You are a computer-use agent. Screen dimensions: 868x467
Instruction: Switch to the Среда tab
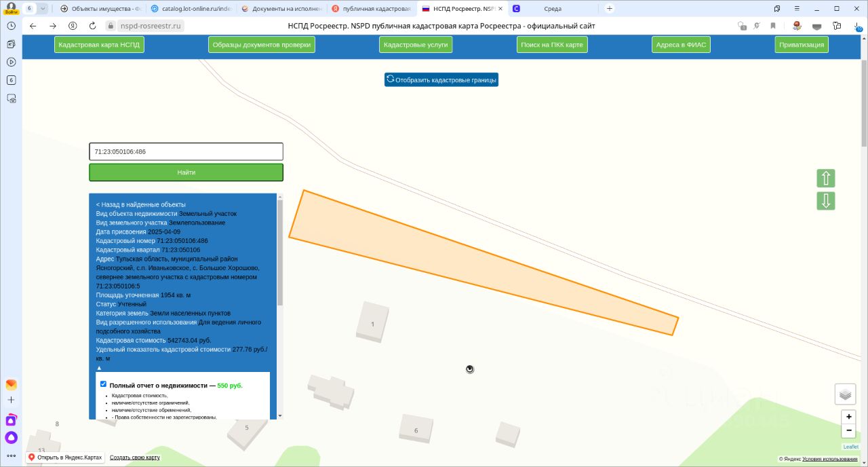(552, 9)
